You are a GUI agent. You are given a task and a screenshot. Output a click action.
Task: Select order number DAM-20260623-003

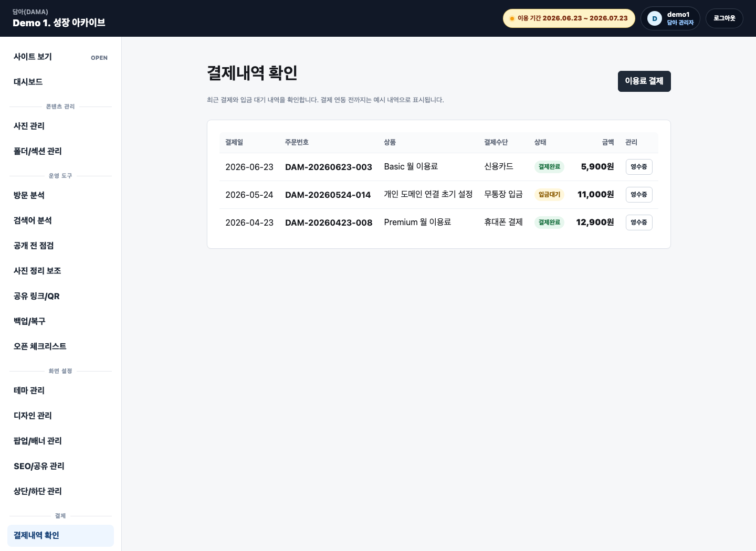pyautogui.click(x=329, y=167)
